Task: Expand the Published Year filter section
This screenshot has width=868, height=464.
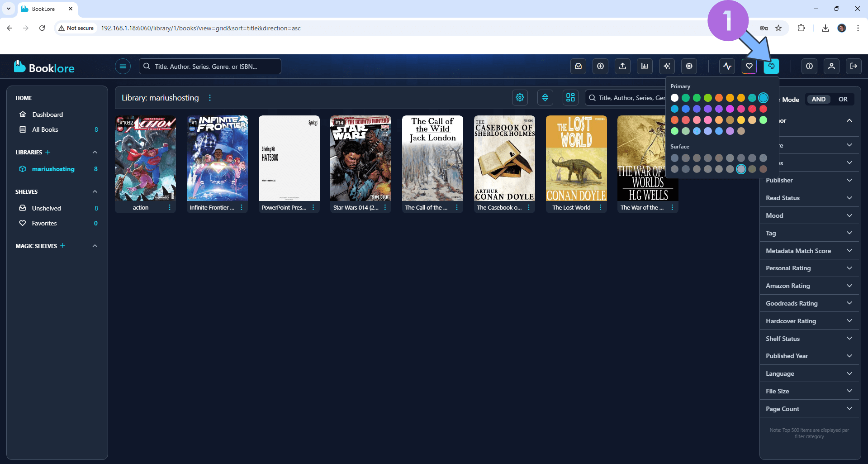Action: 809,356
